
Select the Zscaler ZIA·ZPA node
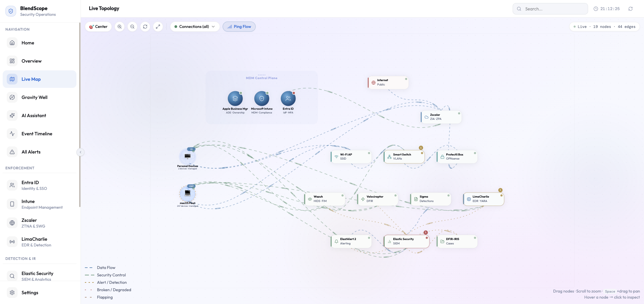(x=441, y=117)
